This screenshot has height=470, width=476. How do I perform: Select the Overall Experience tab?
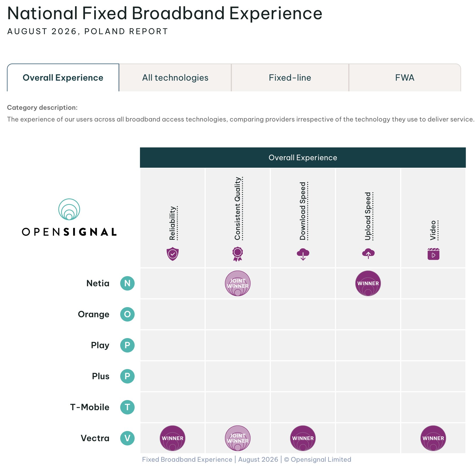click(63, 78)
